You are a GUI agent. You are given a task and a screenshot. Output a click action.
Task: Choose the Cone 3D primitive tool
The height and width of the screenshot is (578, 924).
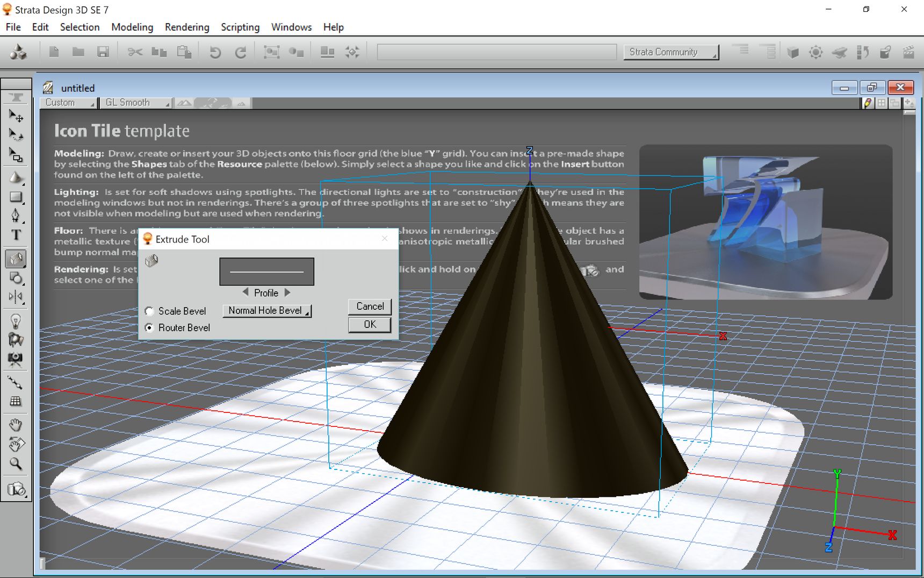pos(16,178)
